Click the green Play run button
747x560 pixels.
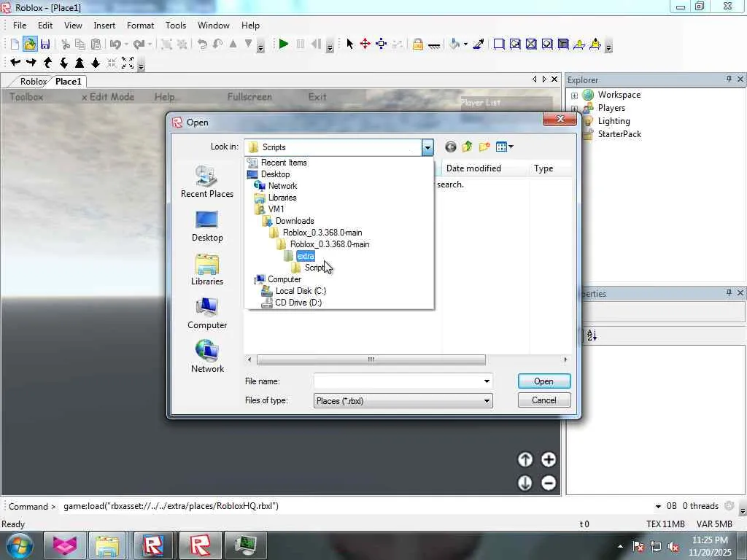click(x=284, y=44)
